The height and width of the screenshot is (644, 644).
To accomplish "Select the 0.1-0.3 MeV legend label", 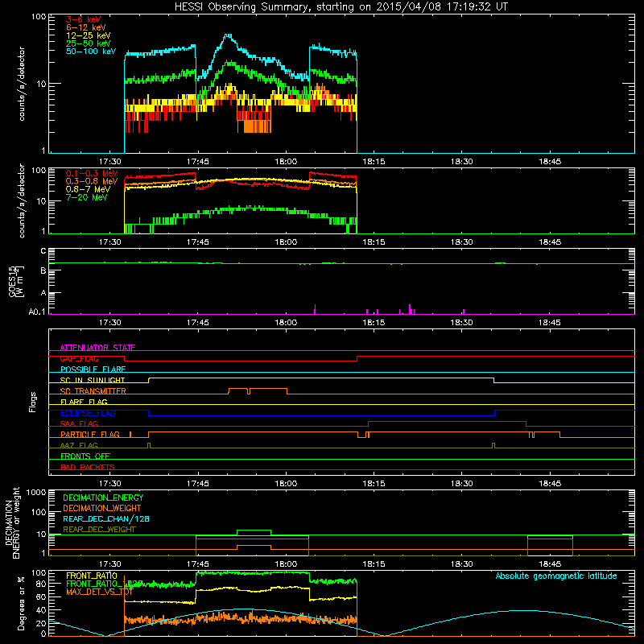I will pos(92,173).
